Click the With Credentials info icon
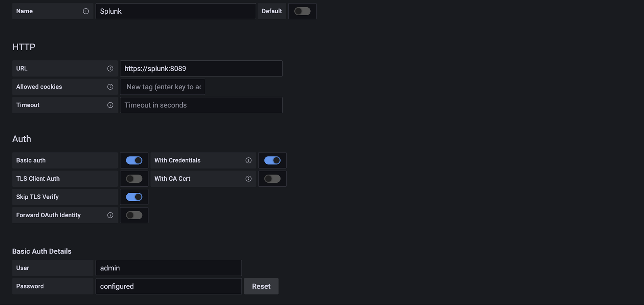 pos(248,161)
